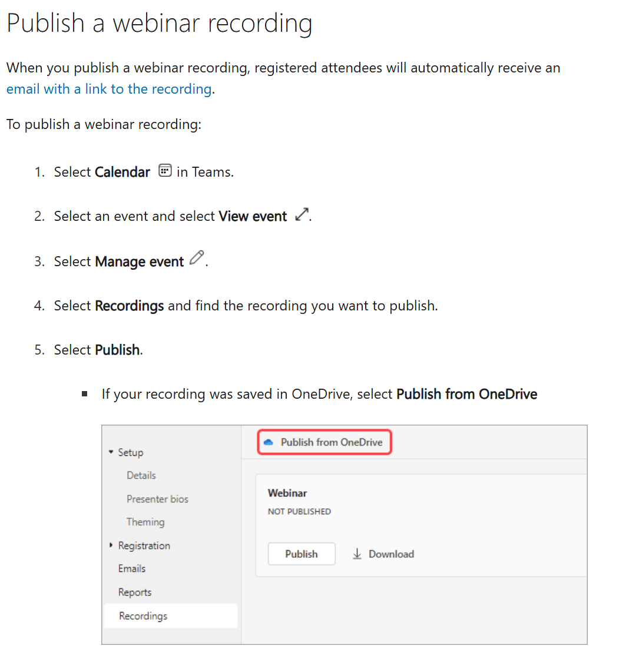Image resolution: width=626 pixels, height=672 pixels.
Task: Click the View event expand arrows icon
Action: pos(302,214)
